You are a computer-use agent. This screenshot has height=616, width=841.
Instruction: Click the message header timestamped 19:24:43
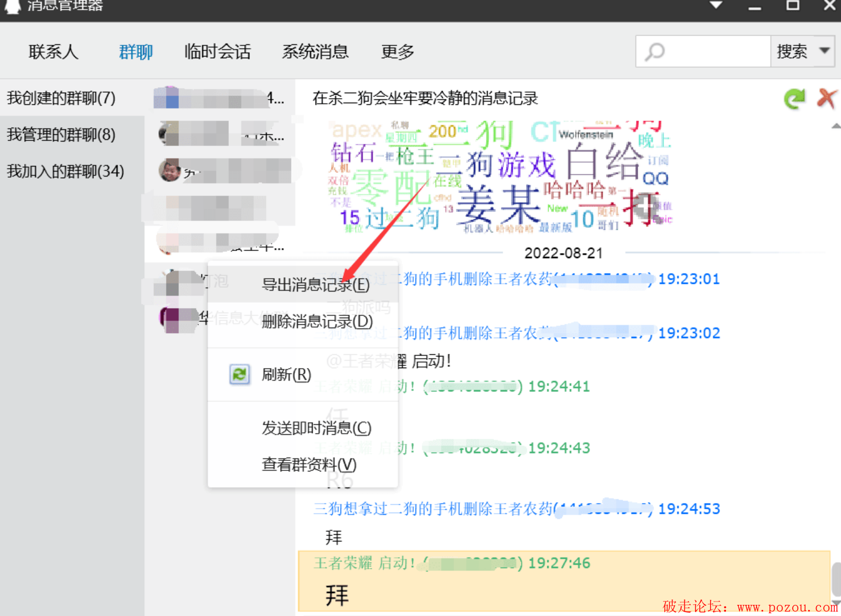pos(452,448)
